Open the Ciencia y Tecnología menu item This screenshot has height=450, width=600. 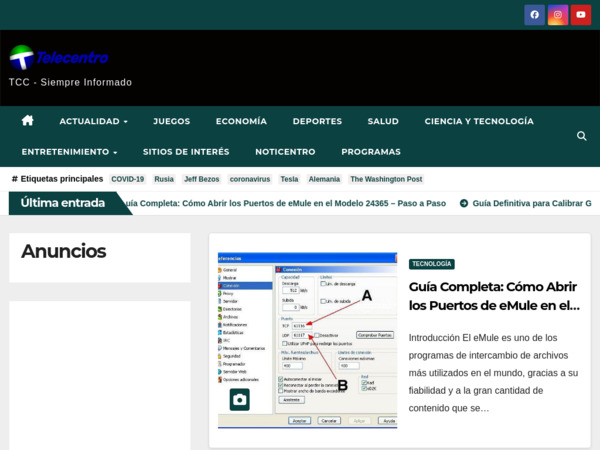pos(479,121)
